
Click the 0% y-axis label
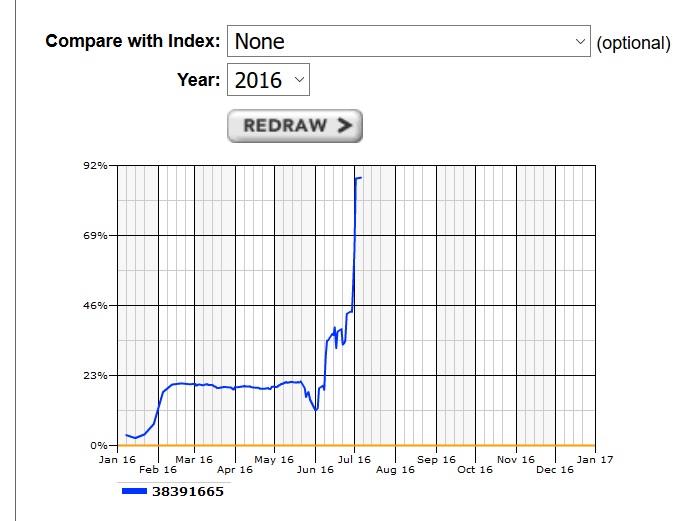(99, 446)
